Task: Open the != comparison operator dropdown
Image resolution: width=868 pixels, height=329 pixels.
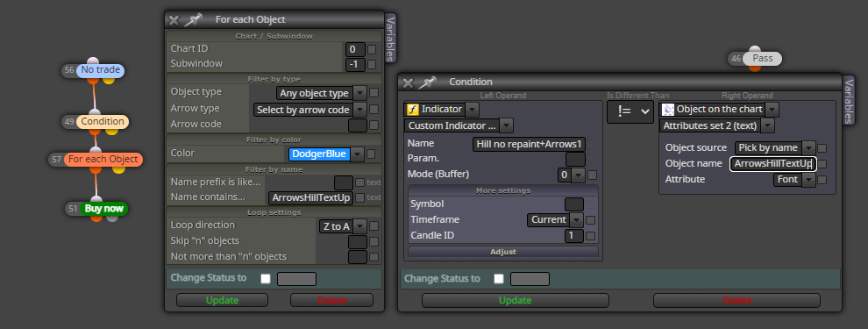Action: 630,111
